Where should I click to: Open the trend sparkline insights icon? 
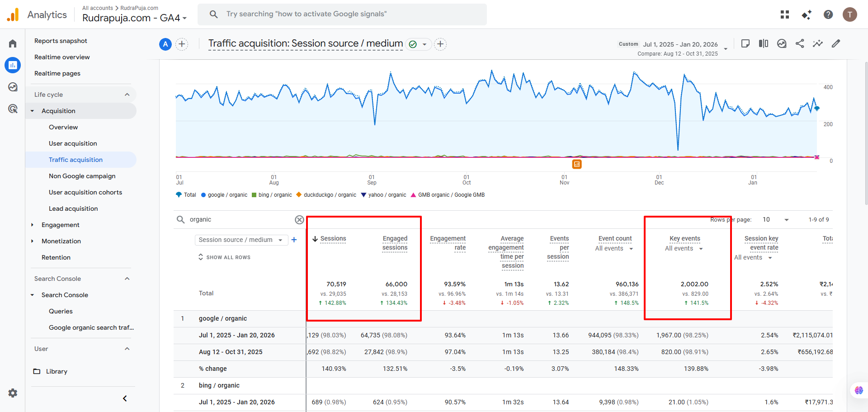pyautogui.click(x=818, y=43)
